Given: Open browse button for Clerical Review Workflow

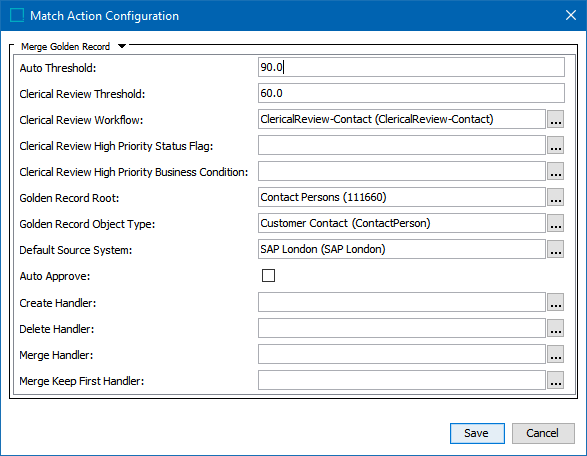Looking at the screenshot, I should pos(556,119).
